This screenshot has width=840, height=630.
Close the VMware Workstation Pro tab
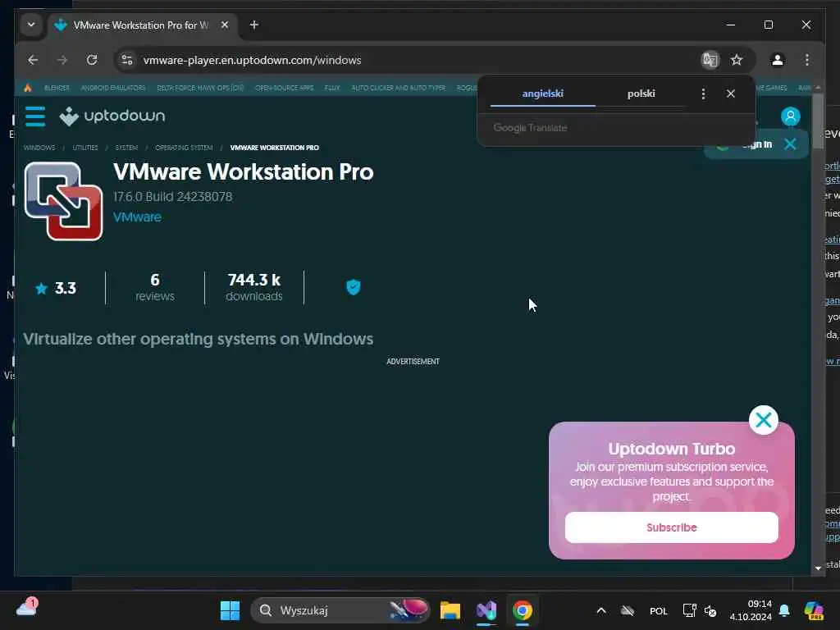225,25
